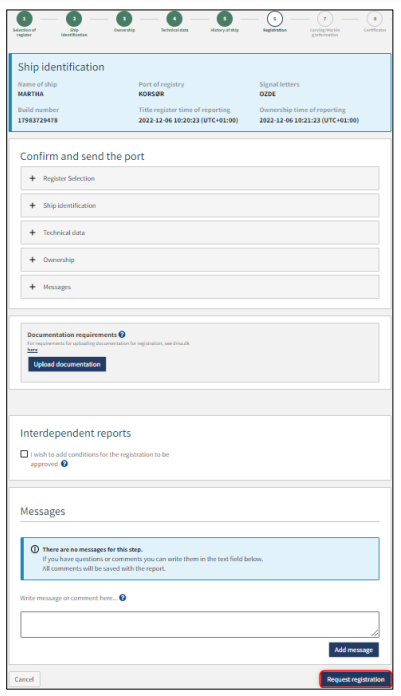Image resolution: width=401 pixels, height=696 pixels.
Task: Select step 7 Carving/Marking information in the stepper
Action: click(325, 19)
